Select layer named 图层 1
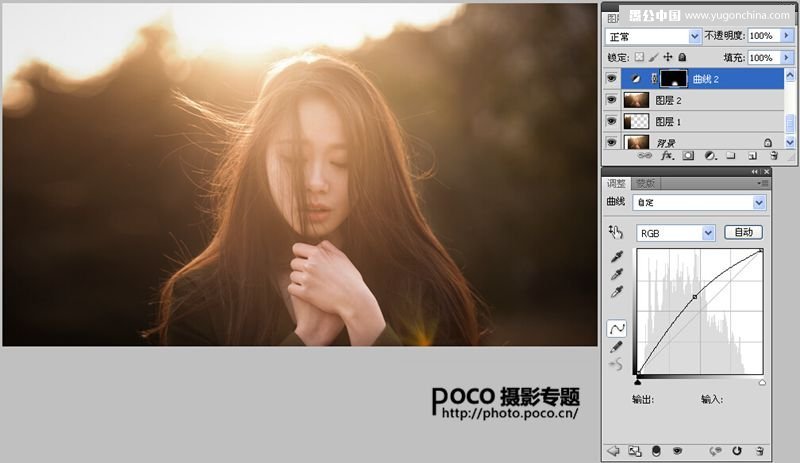800x463 pixels. coord(668,122)
